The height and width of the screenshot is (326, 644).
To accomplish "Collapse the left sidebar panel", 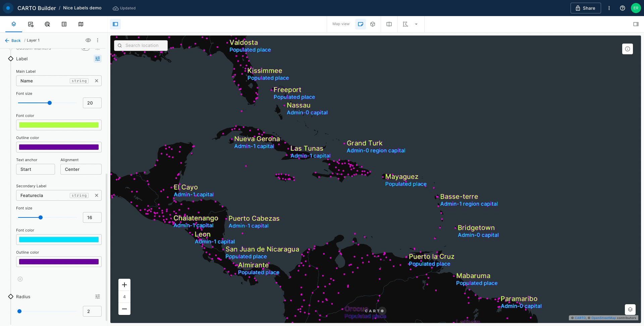I will click(x=115, y=24).
